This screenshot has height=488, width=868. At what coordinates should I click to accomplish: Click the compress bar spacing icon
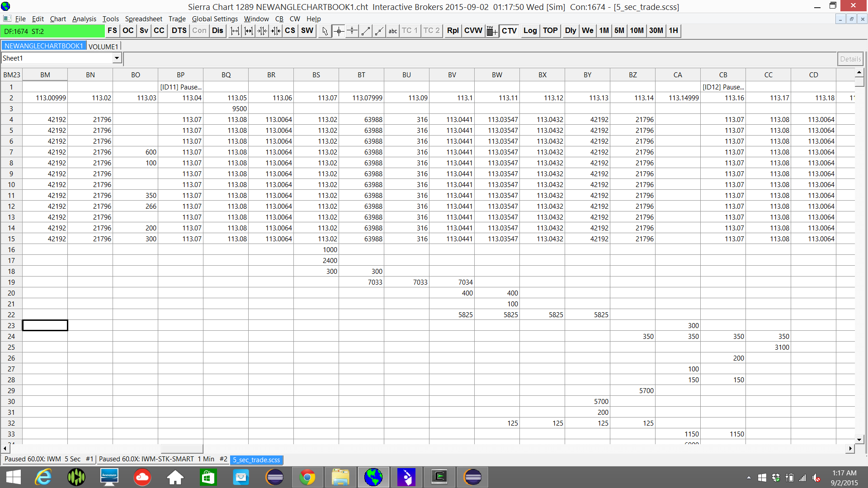click(262, 31)
